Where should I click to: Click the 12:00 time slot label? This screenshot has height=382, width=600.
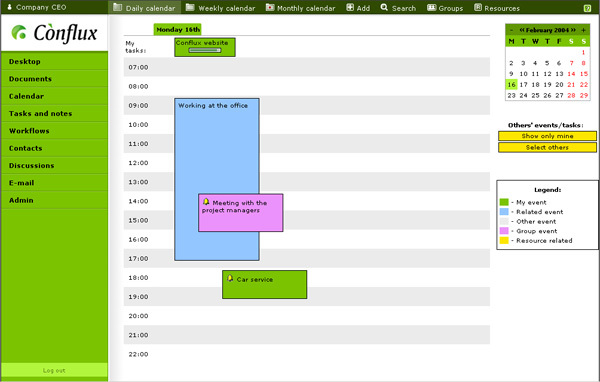(x=138, y=163)
